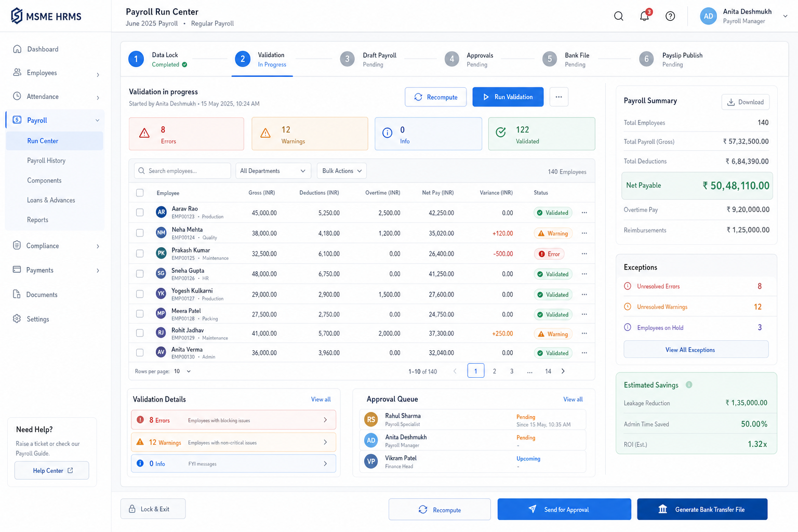Click the Estimated Savings info icon
This screenshot has width=798, height=532.
pyautogui.click(x=689, y=385)
